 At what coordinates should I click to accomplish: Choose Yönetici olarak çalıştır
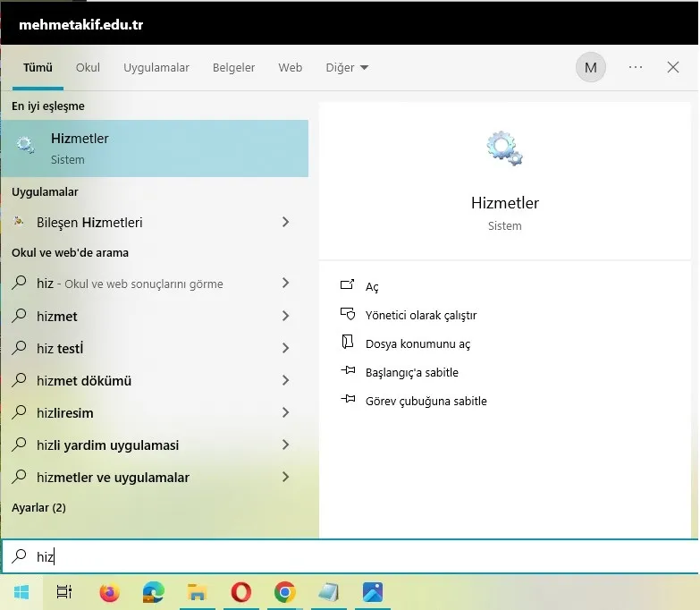(421, 315)
